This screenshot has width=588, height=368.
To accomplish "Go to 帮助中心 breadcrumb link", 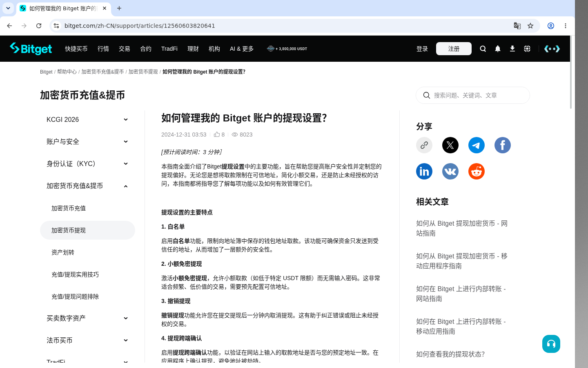I will (67, 72).
